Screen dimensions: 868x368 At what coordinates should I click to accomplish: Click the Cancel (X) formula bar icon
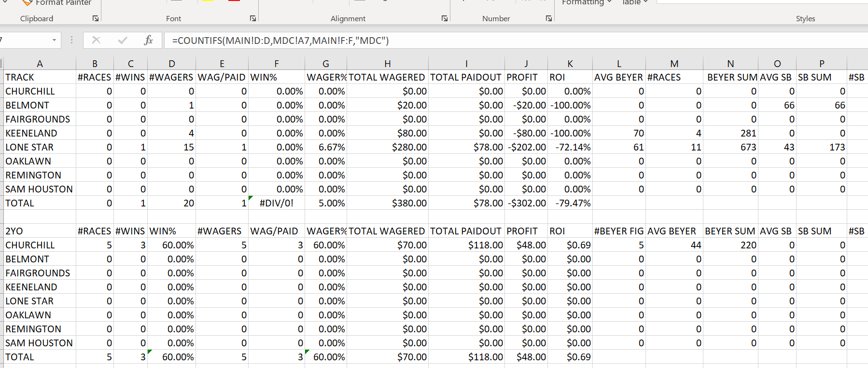click(96, 40)
